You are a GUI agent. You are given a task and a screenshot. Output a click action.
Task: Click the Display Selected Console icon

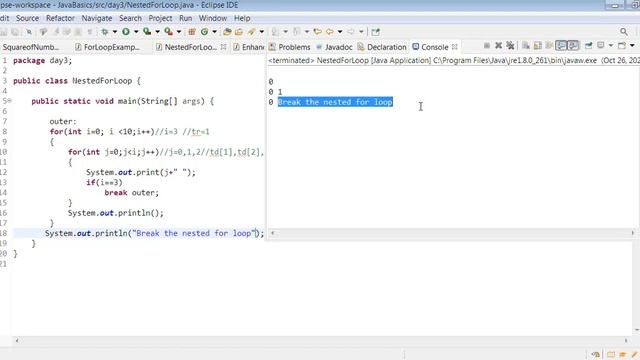click(x=600, y=46)
